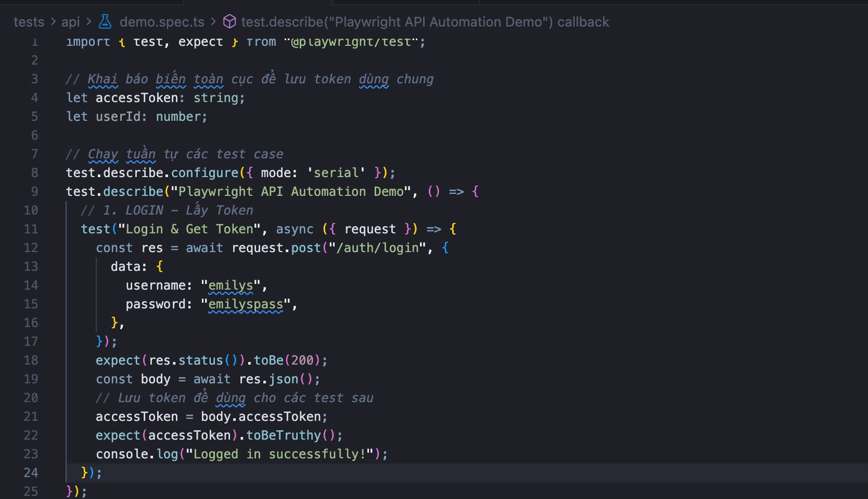Click the "/auth/login" endpoint string
The width and height of the screenshot is (868, 499).
click(377, 248)
